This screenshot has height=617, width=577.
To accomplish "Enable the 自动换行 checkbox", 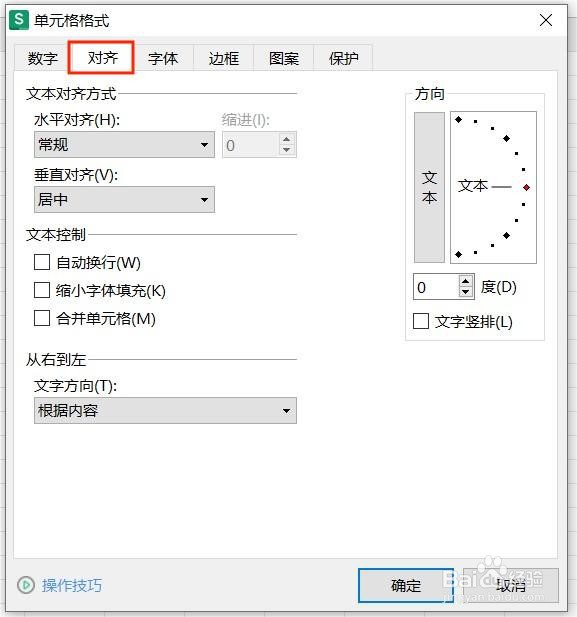I will click(42, 262).
